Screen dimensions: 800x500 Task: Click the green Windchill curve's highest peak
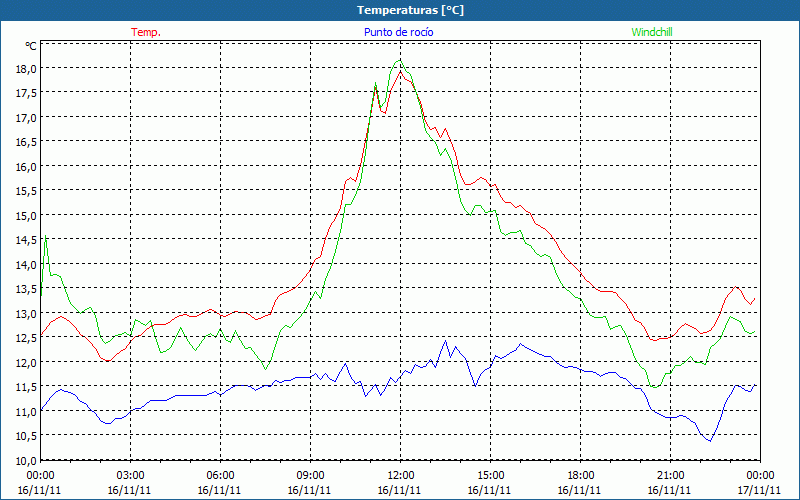(x=400, y=61)
